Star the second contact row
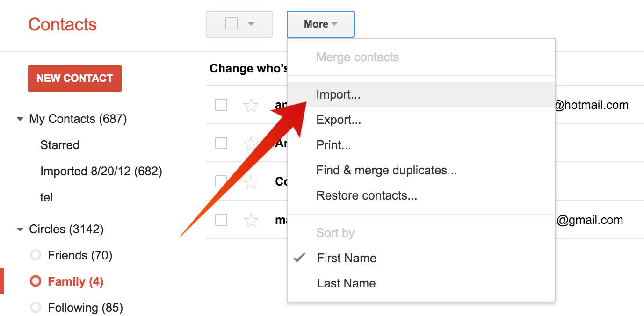This screenshot has width=644, height=316. pyautogui.click(x=251, y=144)
